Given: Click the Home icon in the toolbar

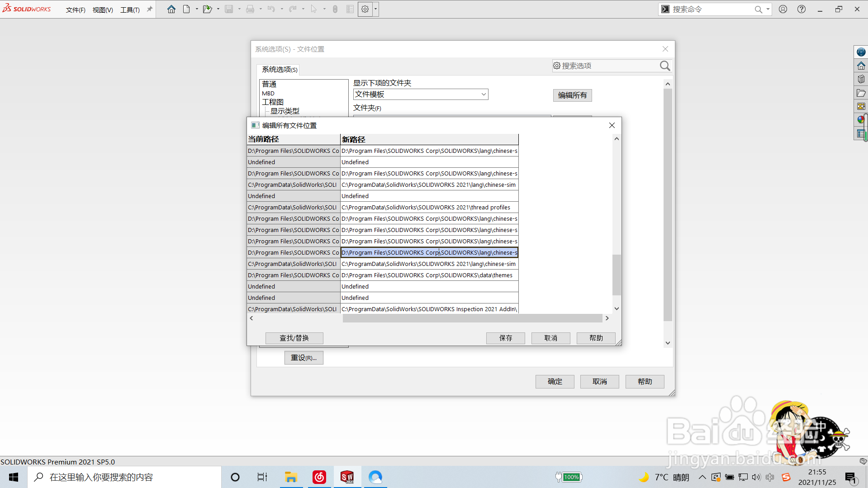Looking at the screenshot, I should point(171,9).
